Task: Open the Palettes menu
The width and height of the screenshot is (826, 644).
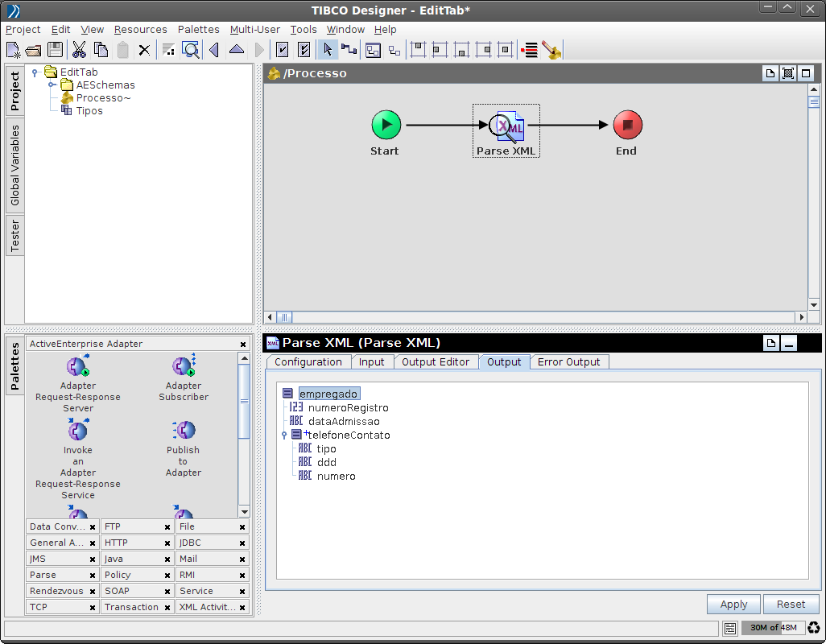Action: (198, 30)
